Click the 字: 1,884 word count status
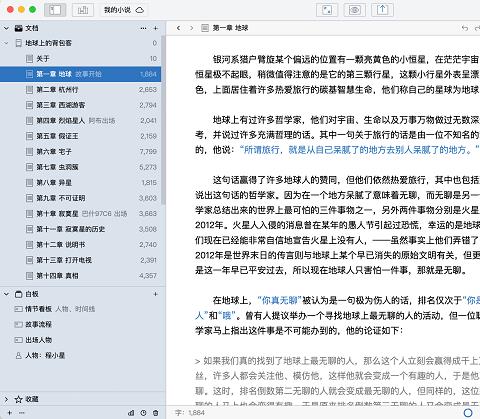480x419 pixels. click(x=190, y=413)
